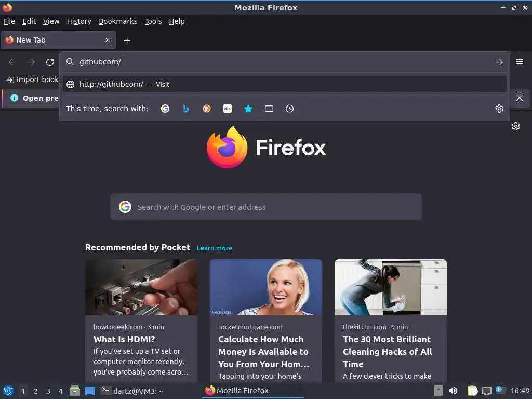Open new tab personalize gear icon
This screenshot has height=399, width=532.
(x=516, y=126)
